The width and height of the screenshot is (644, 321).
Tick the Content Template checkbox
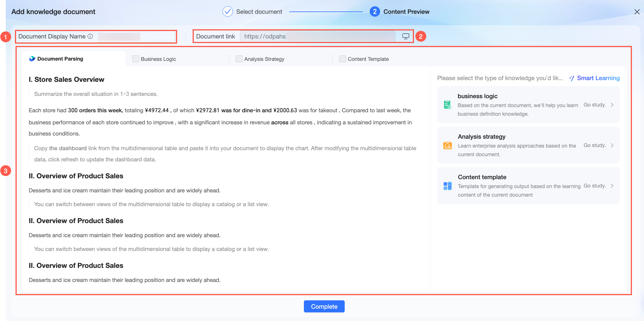coord(343,59)
